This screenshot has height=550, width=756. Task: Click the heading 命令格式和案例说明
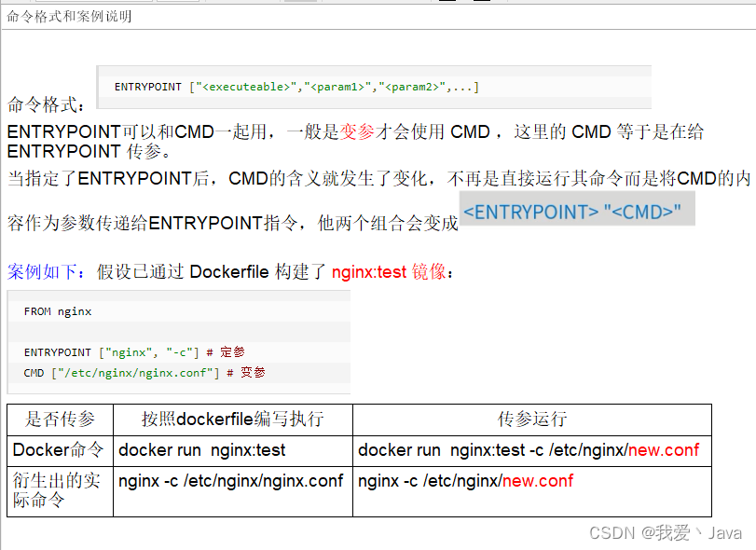(69, 17)
